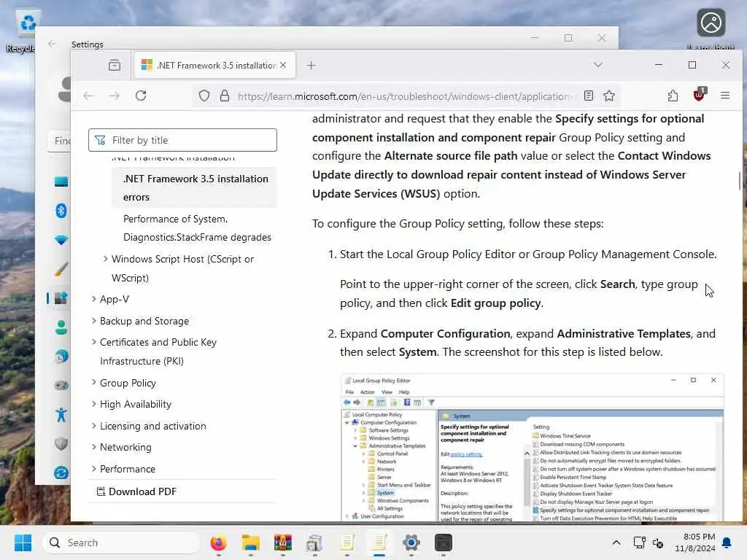This screenshot has width=747, height=560.
Task: Click the site security padlock icon
Action: coord(225,96)
